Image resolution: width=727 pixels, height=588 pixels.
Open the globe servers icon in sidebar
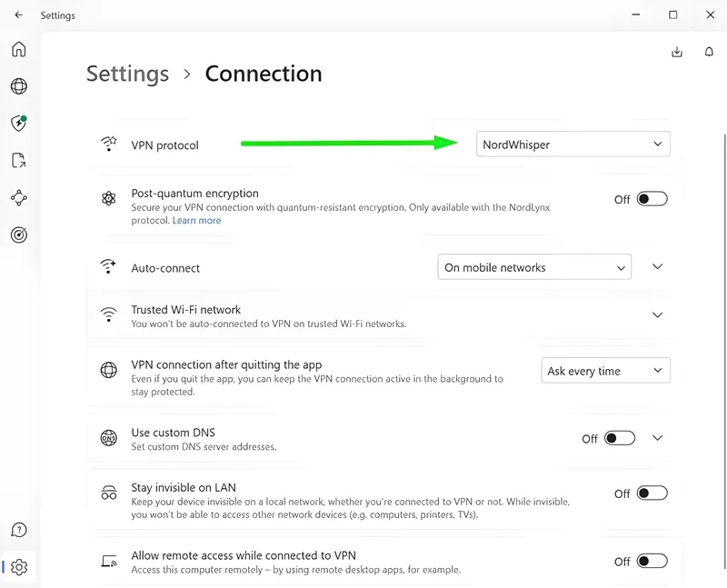coord(19,86)
